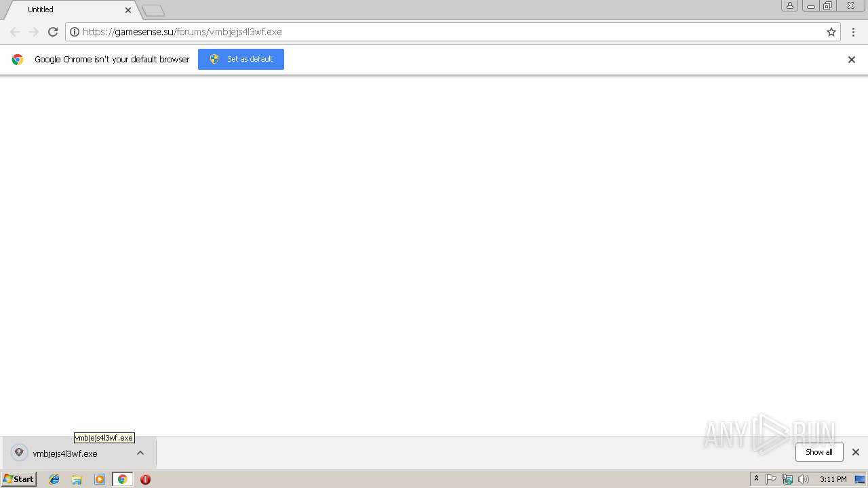
Task: Show hidden system tray icons
Action: coord(757,479)
